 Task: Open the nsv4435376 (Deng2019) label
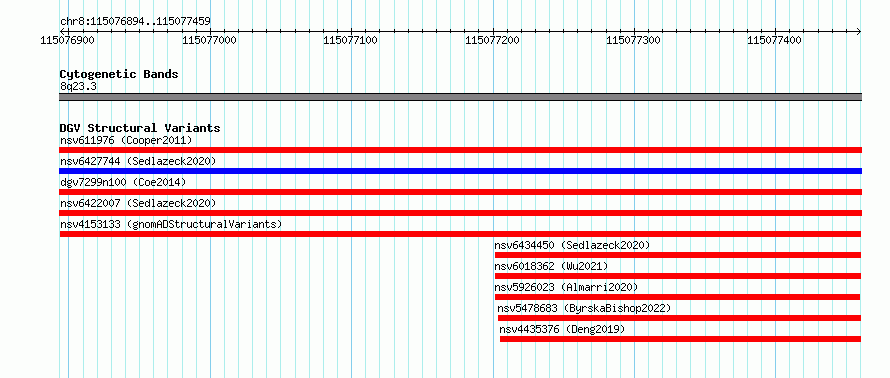coord(562,329)
